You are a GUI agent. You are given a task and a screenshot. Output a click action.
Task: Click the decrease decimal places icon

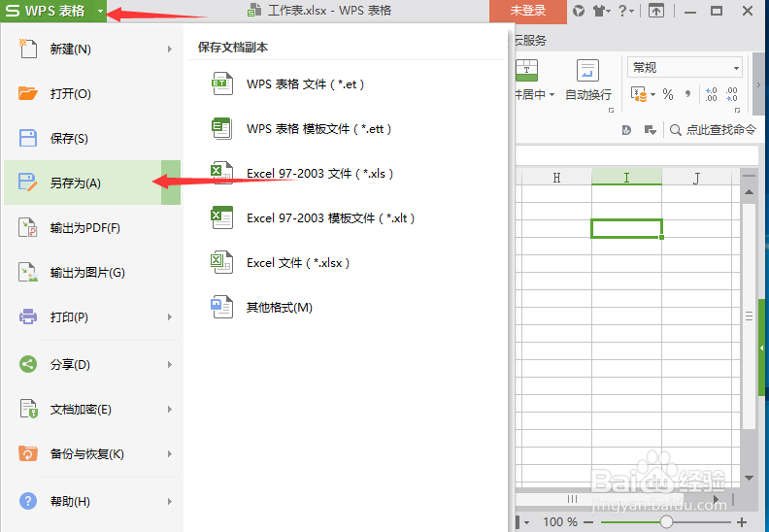click(x=732, y=94)
